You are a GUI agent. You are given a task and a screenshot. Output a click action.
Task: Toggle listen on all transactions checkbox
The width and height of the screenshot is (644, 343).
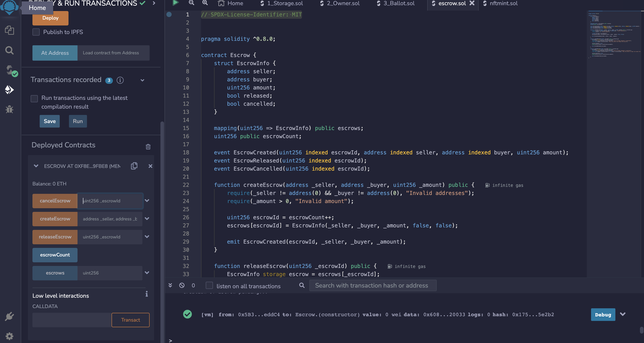(x=209, y=286)
